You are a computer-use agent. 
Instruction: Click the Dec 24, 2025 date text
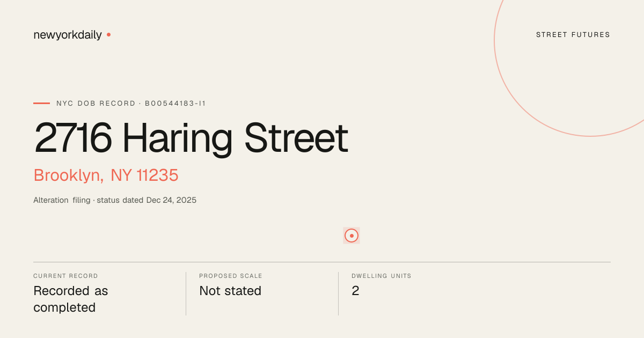pyautogui.click(x=171, y=200)
